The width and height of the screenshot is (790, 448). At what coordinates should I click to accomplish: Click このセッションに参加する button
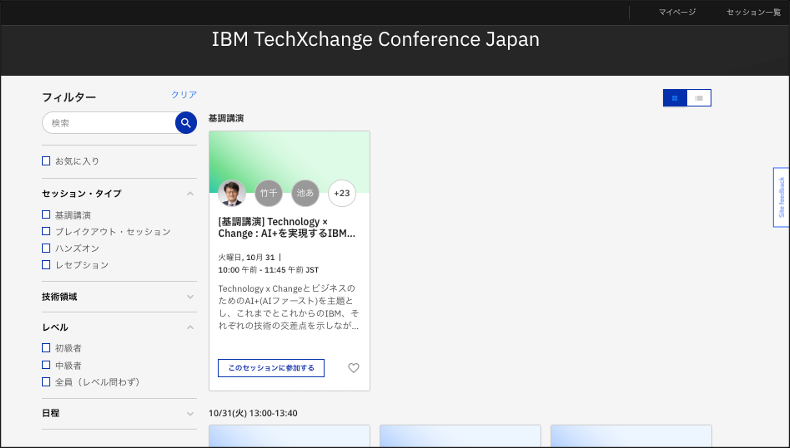(x=271, y=368)
